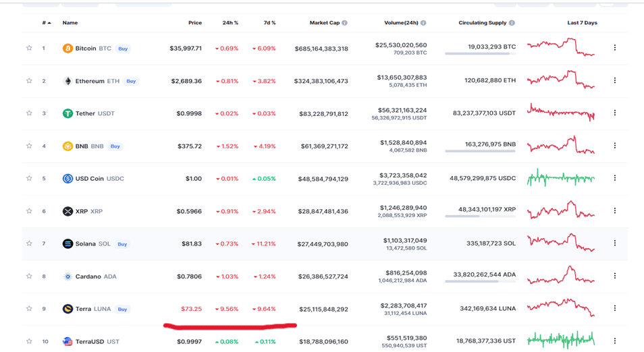Sort by the Market Cap column header

(x=325, y=23)
